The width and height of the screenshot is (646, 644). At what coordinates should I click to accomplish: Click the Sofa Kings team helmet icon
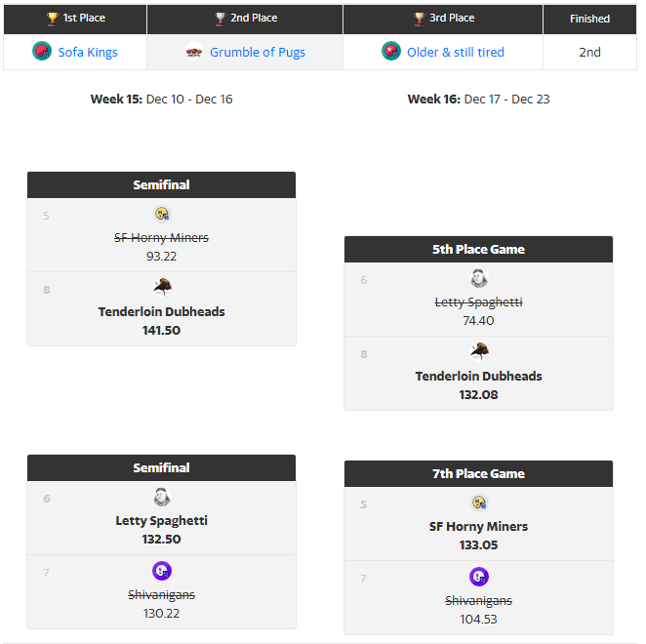point(42,52)
